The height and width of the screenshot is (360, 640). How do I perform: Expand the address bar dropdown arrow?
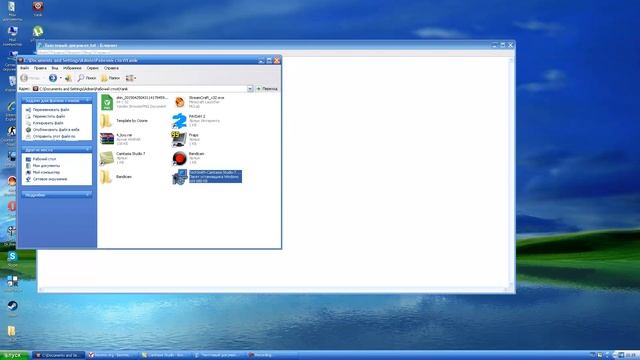250,89
